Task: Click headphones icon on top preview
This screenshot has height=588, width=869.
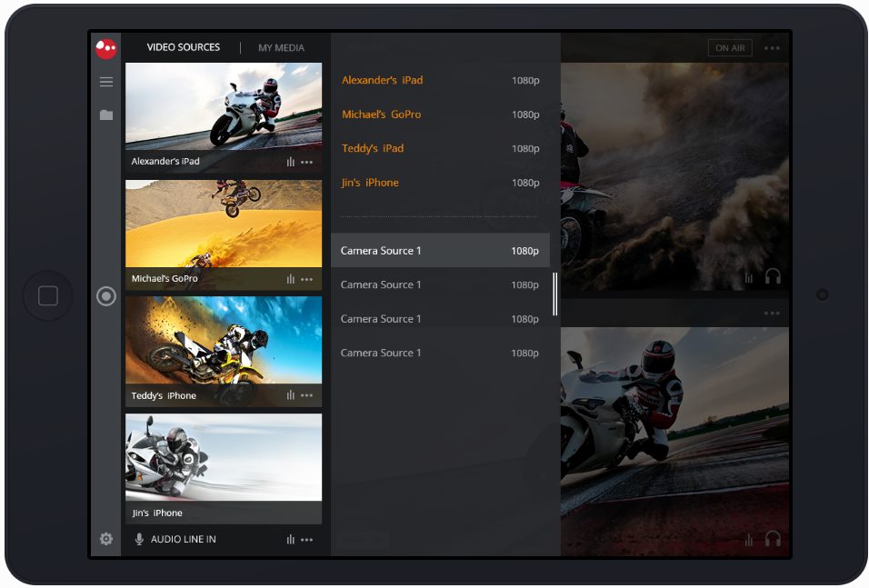Action: click(x=773, y=276)
